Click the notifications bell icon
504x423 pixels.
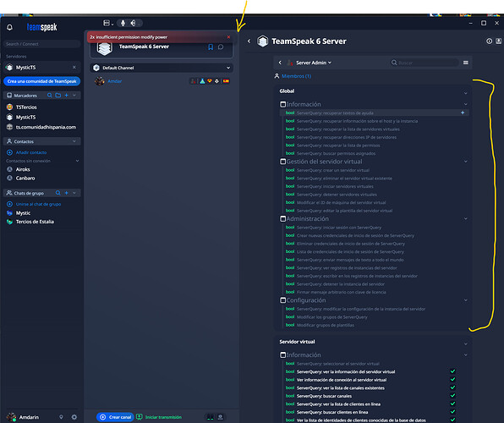[9, 27]
